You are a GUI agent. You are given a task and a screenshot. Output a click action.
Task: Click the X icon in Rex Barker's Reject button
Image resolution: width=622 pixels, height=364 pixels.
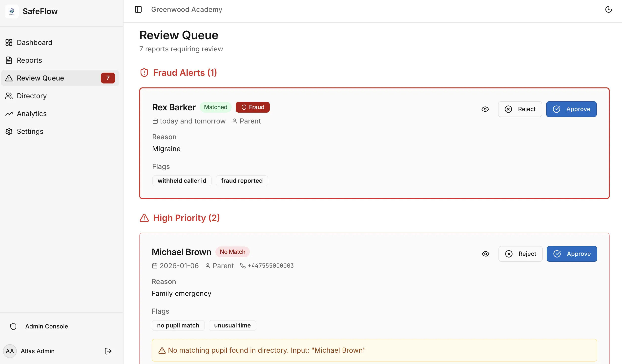click(508, 109)
